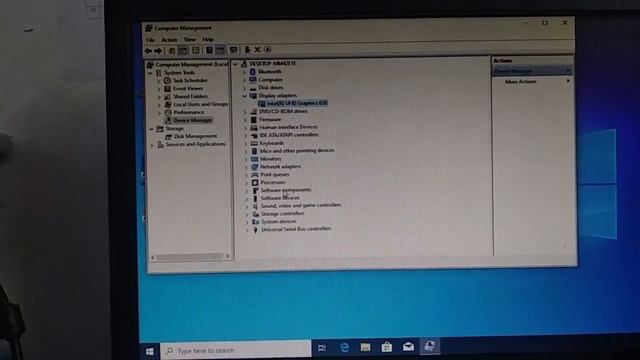Toggle the Show/Hide Action Pane toolbar icon
Screen dimensions: 640x360
tap(220, 50)
